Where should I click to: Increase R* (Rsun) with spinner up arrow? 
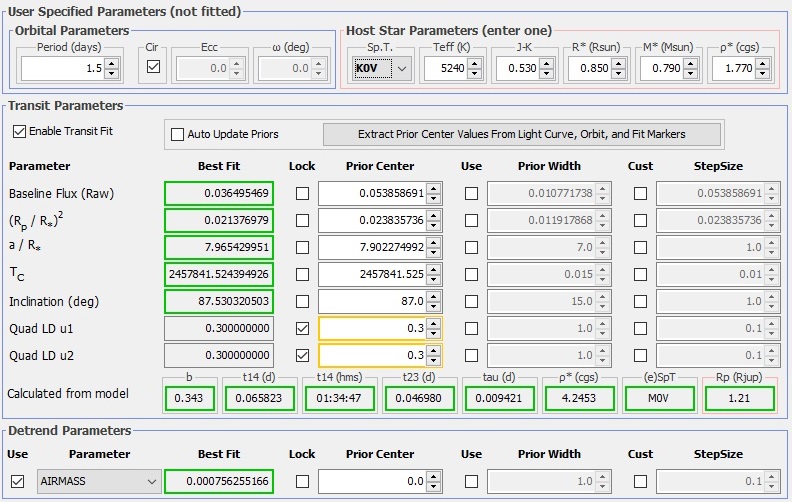click(620, 63)
